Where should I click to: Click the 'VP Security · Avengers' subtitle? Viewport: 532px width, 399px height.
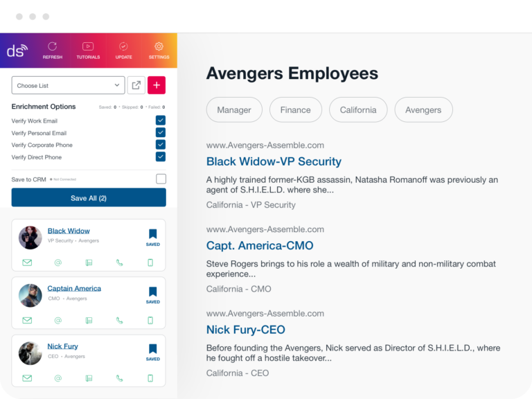(73, 240)
